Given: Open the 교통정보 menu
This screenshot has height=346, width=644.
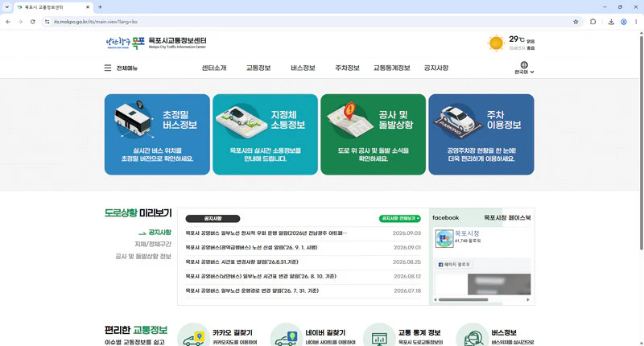Looking at the screenshot, I should coord(258,68).
